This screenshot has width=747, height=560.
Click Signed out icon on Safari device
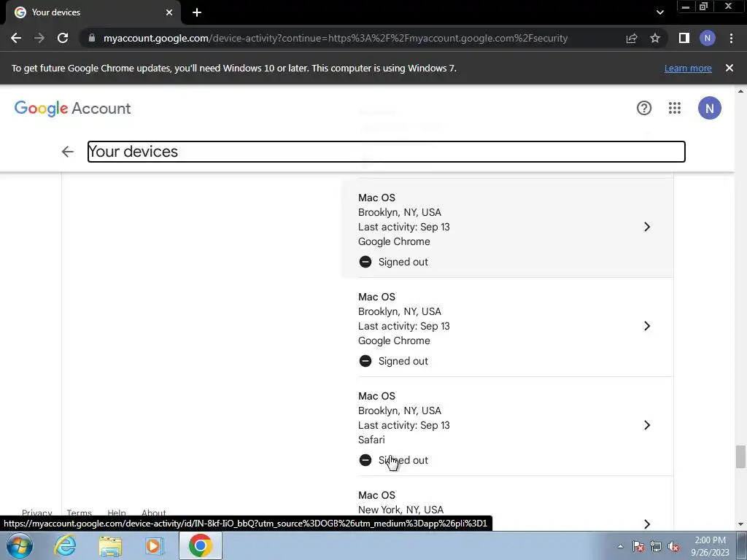365,460
